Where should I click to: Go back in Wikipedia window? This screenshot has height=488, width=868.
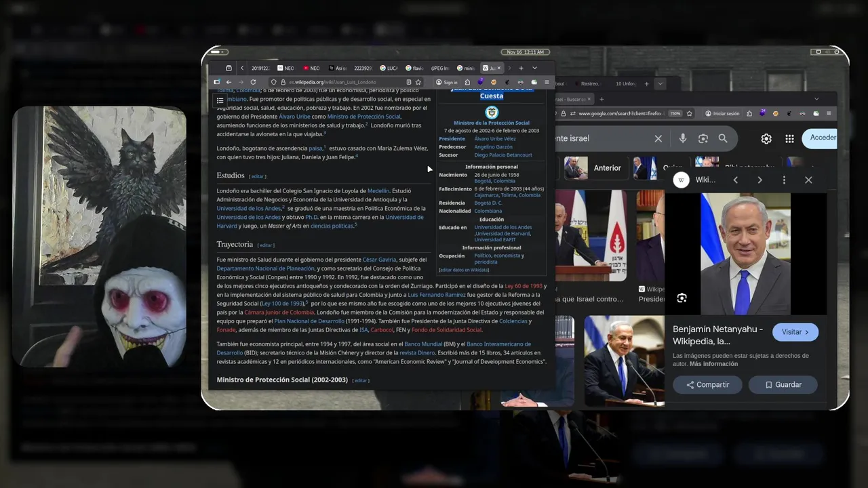tap(229, 82)
